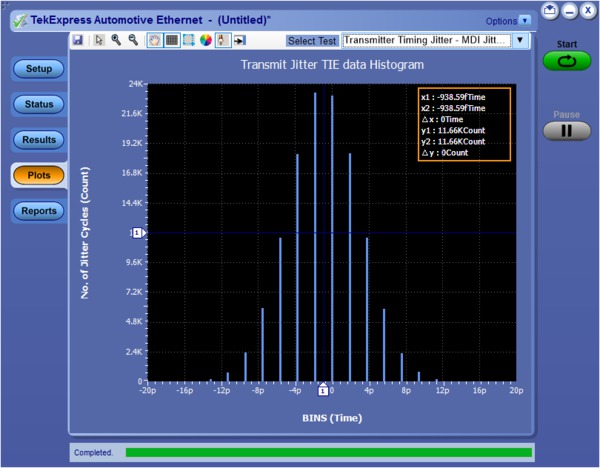Select the arrow pointer tool
This screenshot has height=468, width=600.
coord(99,40)
